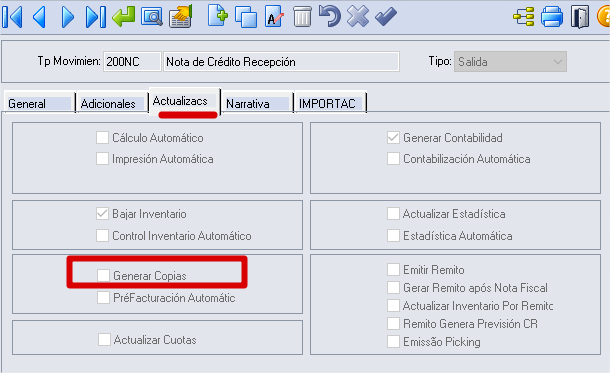Go to first record arrow icon
The width and height of the screenshot is (610, 373).
pyautogui.click(x=12, y=17)
